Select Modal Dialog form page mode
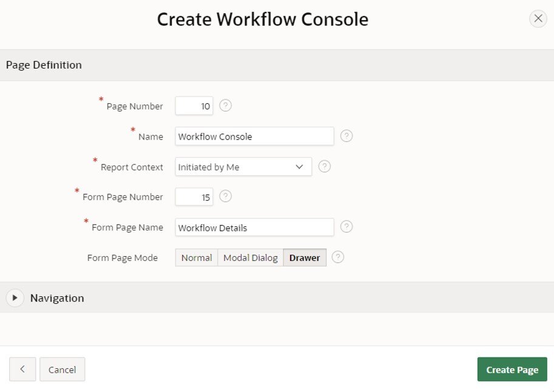The height and width of the screenshot is (392, 554). pyautogui.click(x=250, y=257)
